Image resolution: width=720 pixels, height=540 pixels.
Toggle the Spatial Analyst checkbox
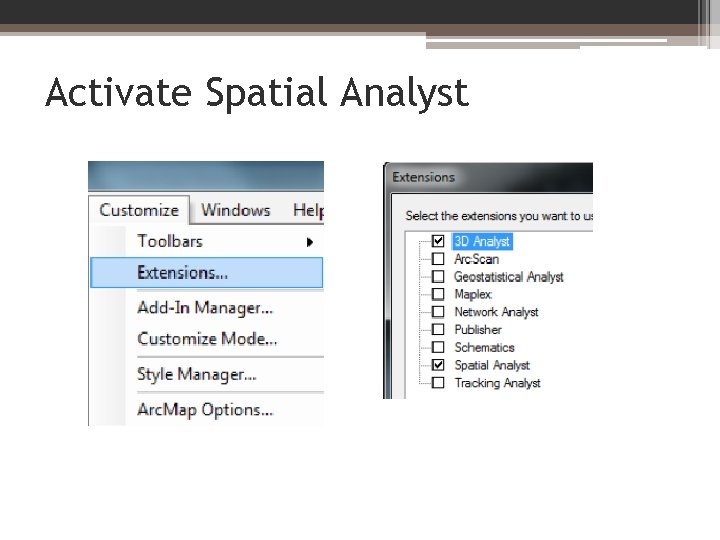pos(438,365)
